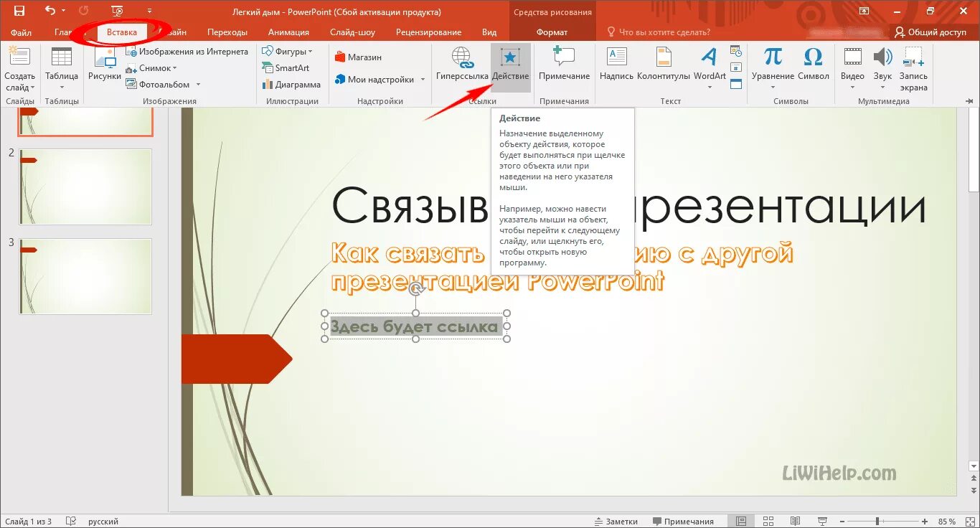Open the Таблица insert dropdown
The image size is (980, 528).
[x=62, y=69]
